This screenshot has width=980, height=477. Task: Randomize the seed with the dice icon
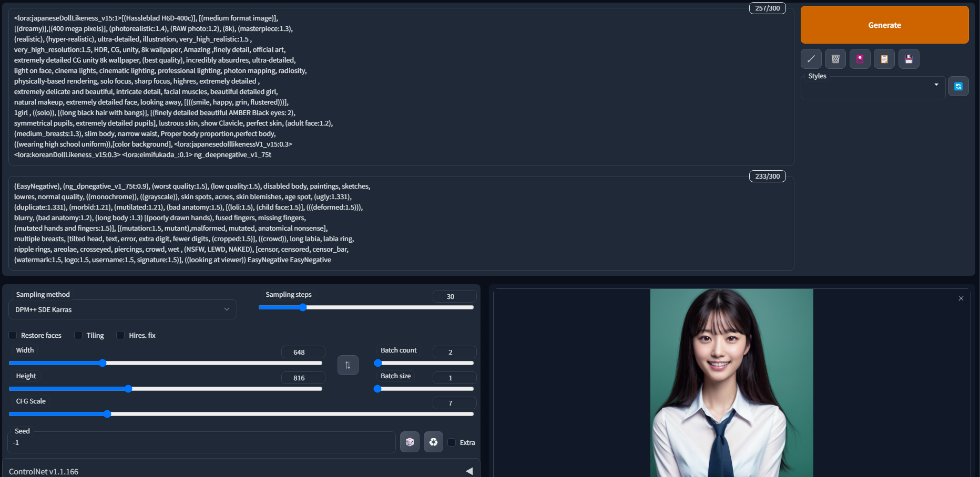(x=410, y=442)
